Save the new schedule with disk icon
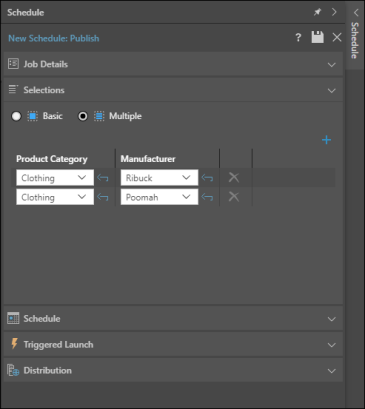The height and width of the screenshot is (409, 365). (x=317, y=37)
